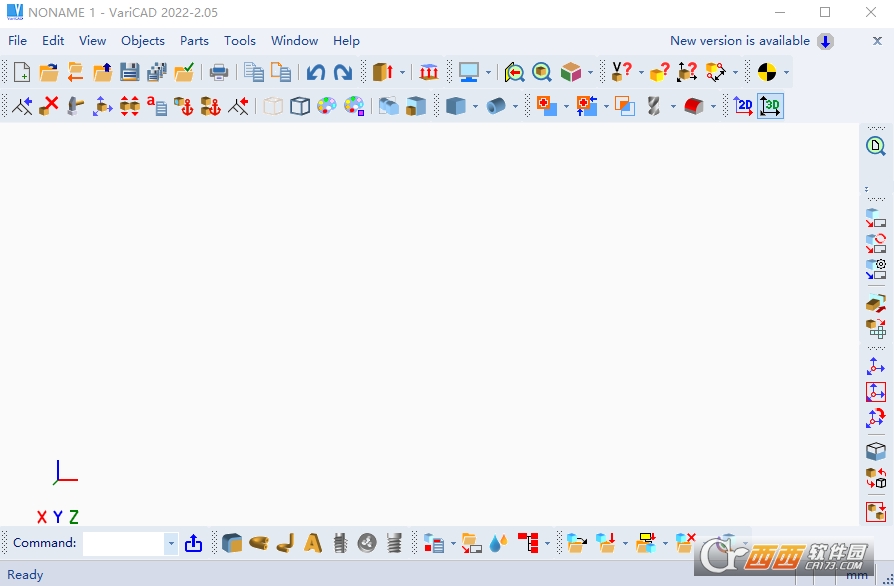
Task: Click the save all multiple disks icon
Action: pos(157,72)
